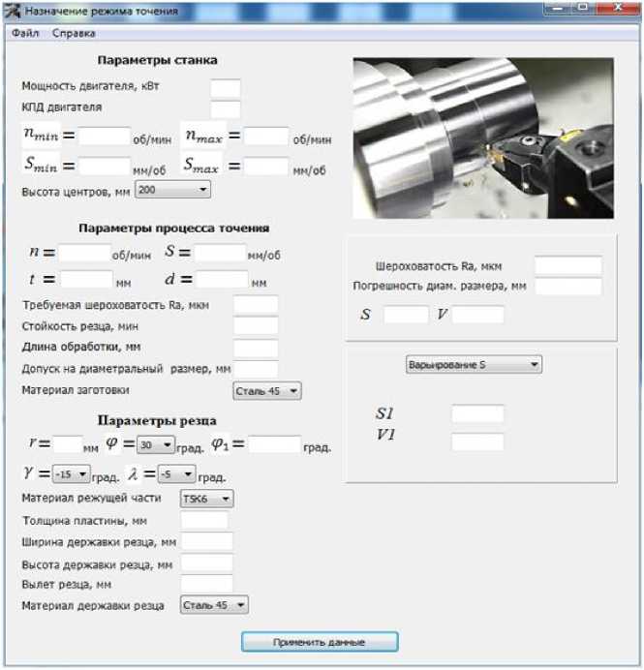Click the КПД двигателя input field

click(x=226, y=108)
